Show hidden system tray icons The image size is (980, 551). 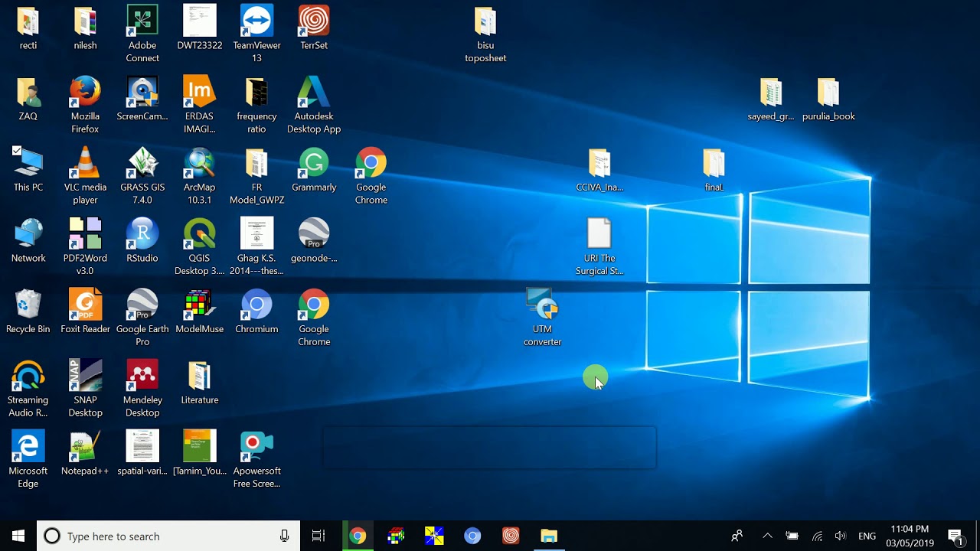coord(767,536)
